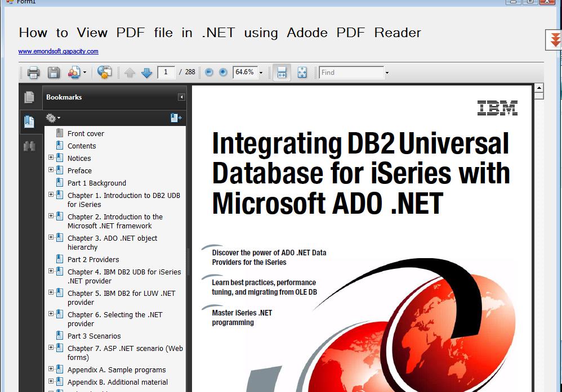Expand the Preface bookmark

point(51,170)
